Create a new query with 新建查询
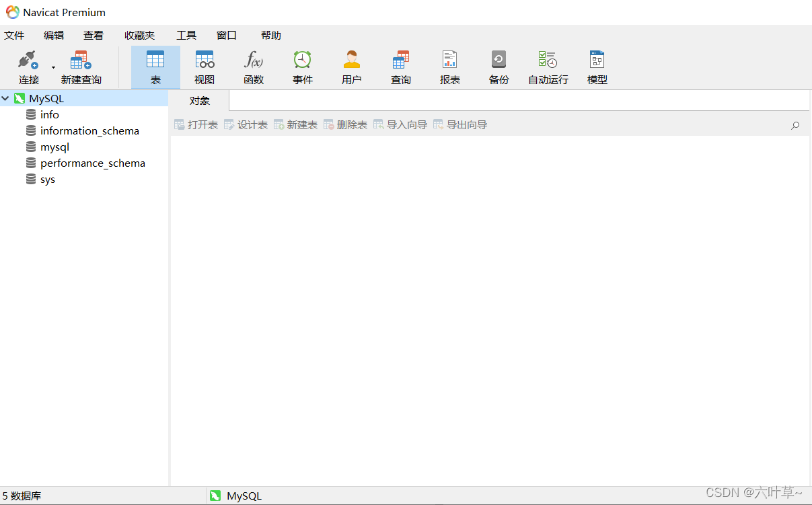 click(81, 67)
